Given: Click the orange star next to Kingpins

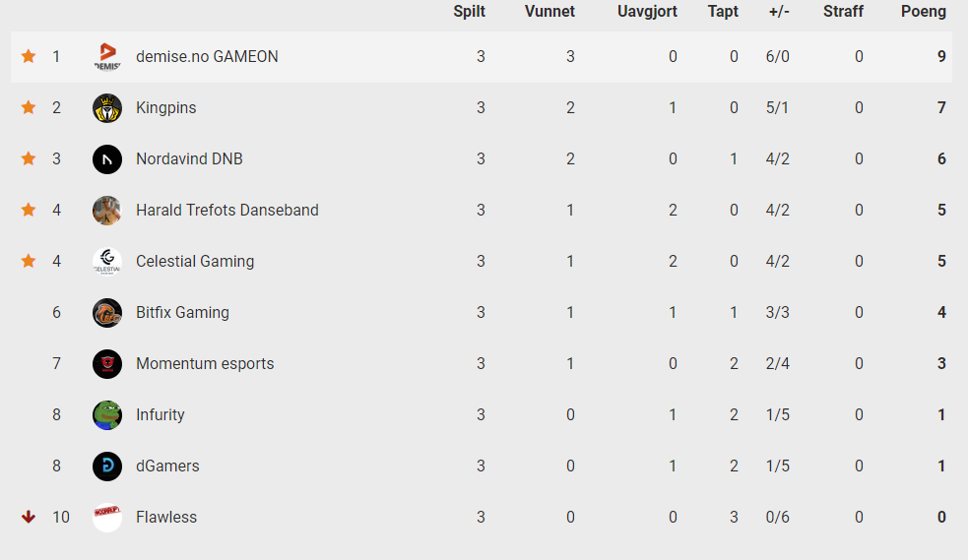Looking at the screenshot, I should 29,107.
